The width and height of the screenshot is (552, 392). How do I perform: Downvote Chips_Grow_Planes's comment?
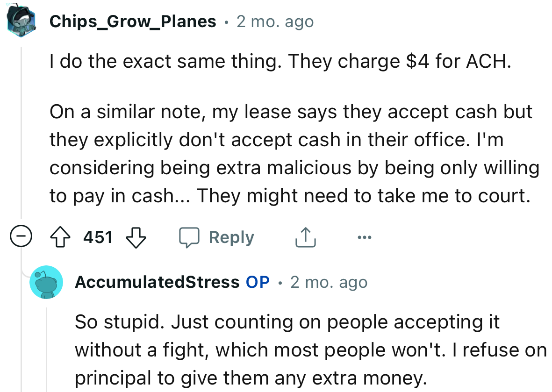(135, 237)
